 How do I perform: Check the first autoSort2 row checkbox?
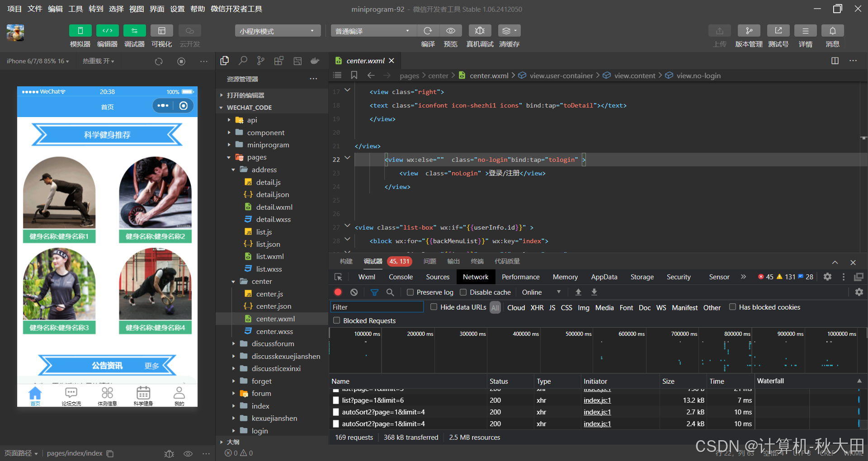335,412
